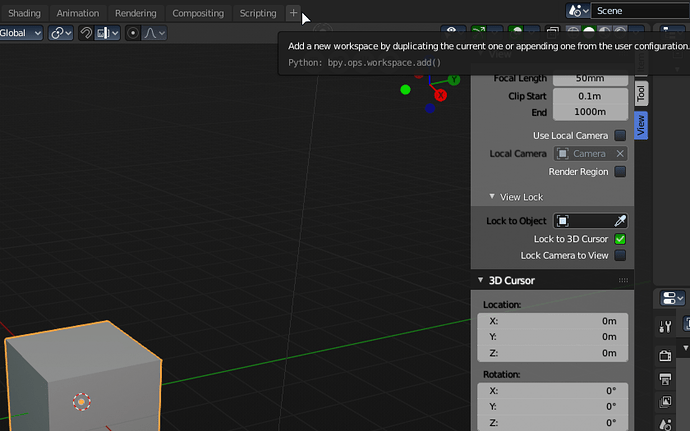
Task: Click the 3D Cursor panel drag handle
Action: pyautogui.click(x=623, y=280)
